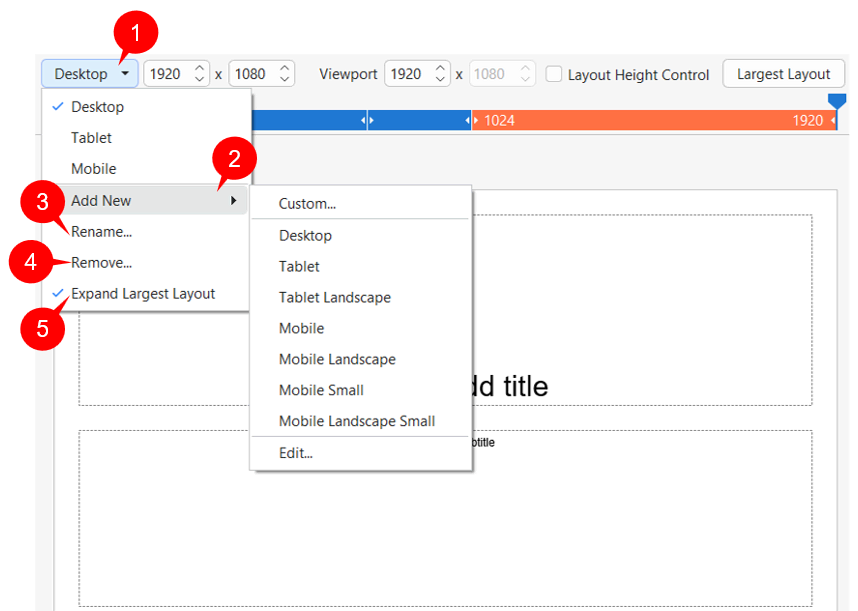The image size is (858, 611).
Task: Select the Mobile Landscape Small preset
Action: pos(356,421)
